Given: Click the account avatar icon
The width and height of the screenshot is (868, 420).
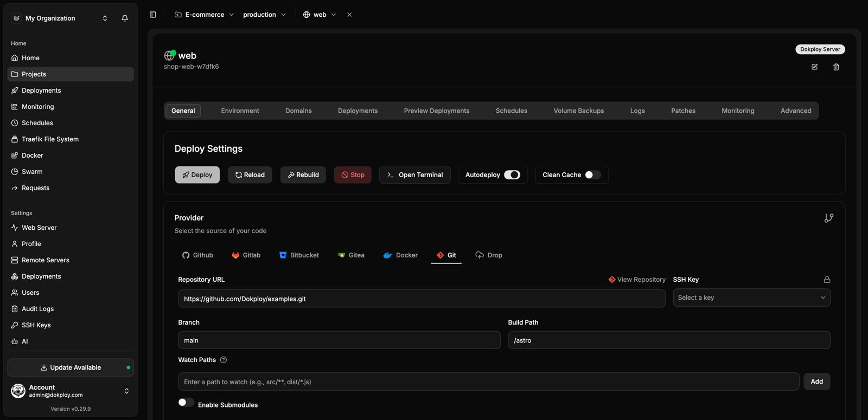Looking at the screenshot, I should pyautogui.click(x=18, y=391).
